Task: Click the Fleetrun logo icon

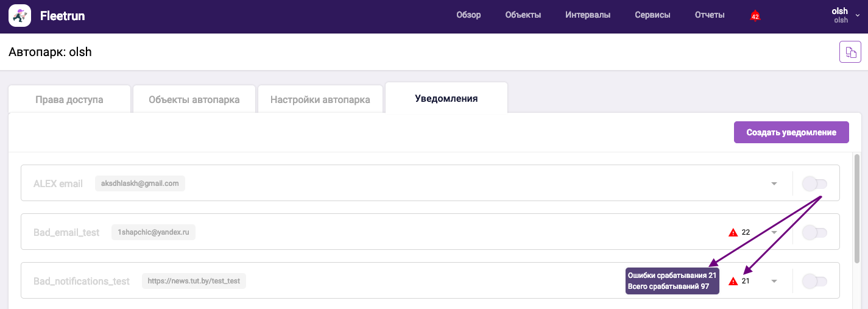Action: [19, 16]
